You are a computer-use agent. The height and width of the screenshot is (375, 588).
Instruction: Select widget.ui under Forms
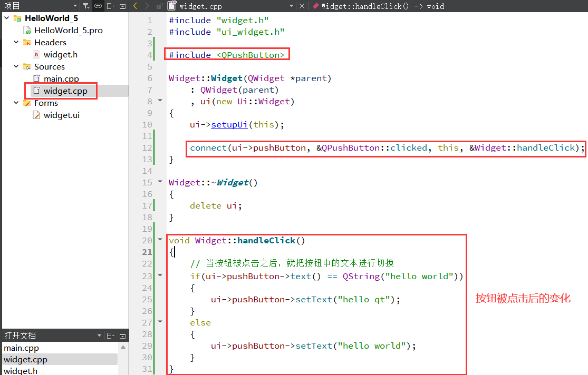click(62, 115)
